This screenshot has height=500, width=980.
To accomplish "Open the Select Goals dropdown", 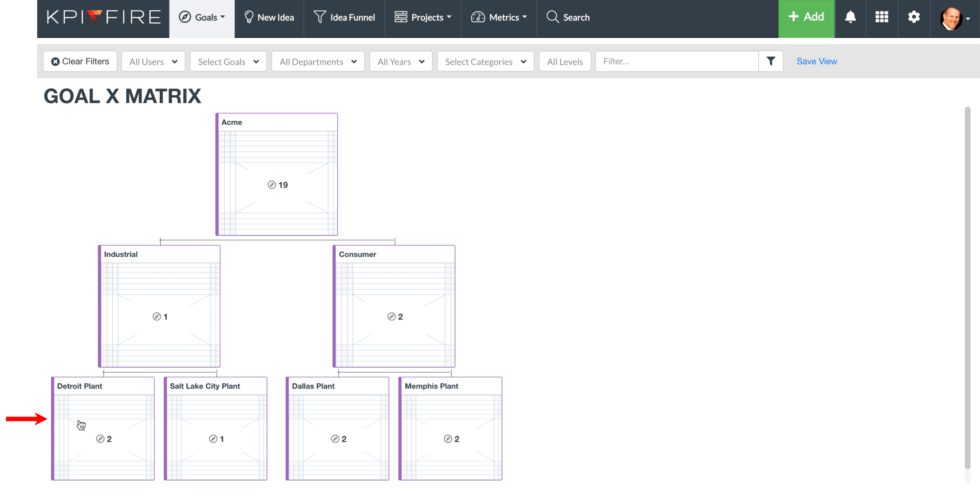I will click(229, 61).
